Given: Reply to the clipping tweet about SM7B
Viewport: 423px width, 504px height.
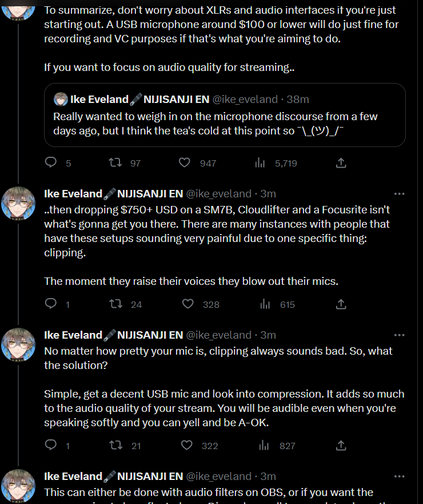Looking at the screenshot, I should pos(51,304).
